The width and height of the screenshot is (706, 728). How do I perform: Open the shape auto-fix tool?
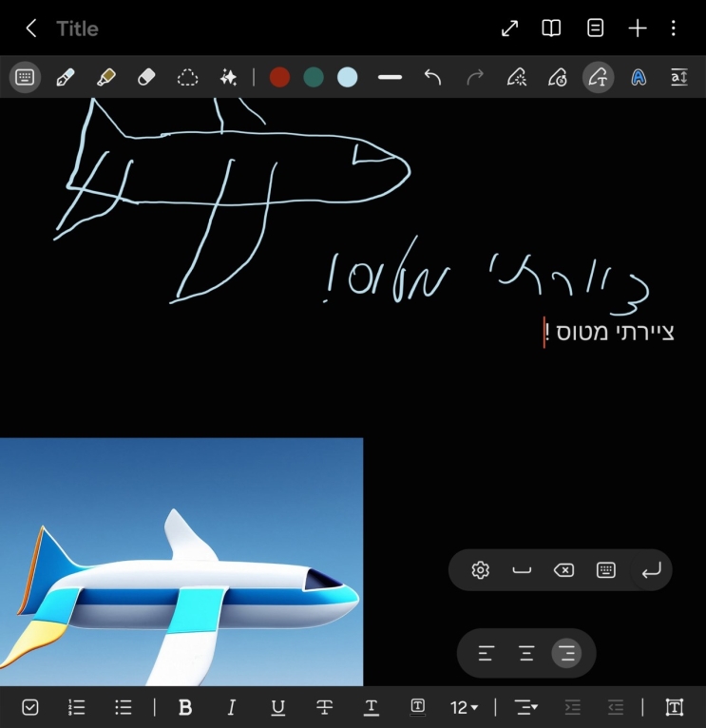click(x=557, y=77)
